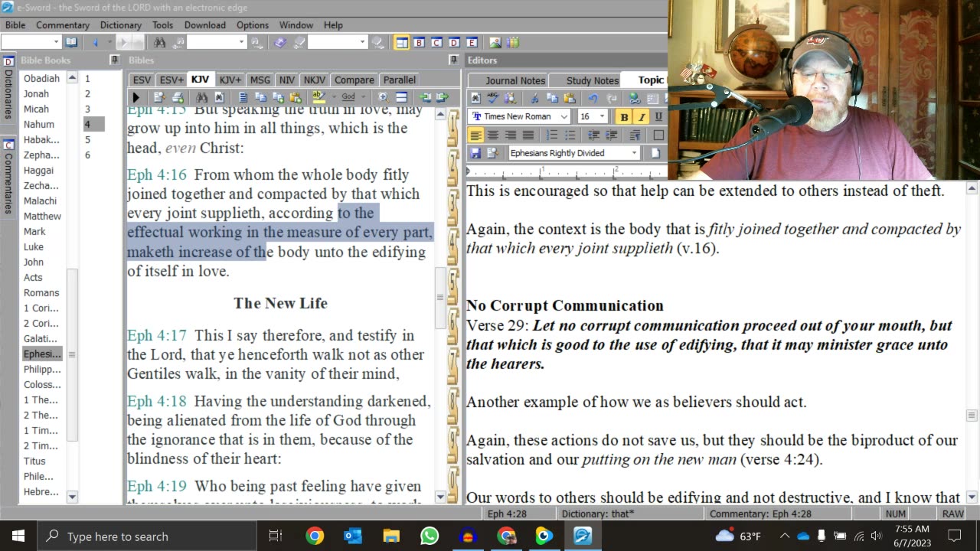Open the Commentaries side panel tab
Screen dimensions: 980x551
coord(8,176)
